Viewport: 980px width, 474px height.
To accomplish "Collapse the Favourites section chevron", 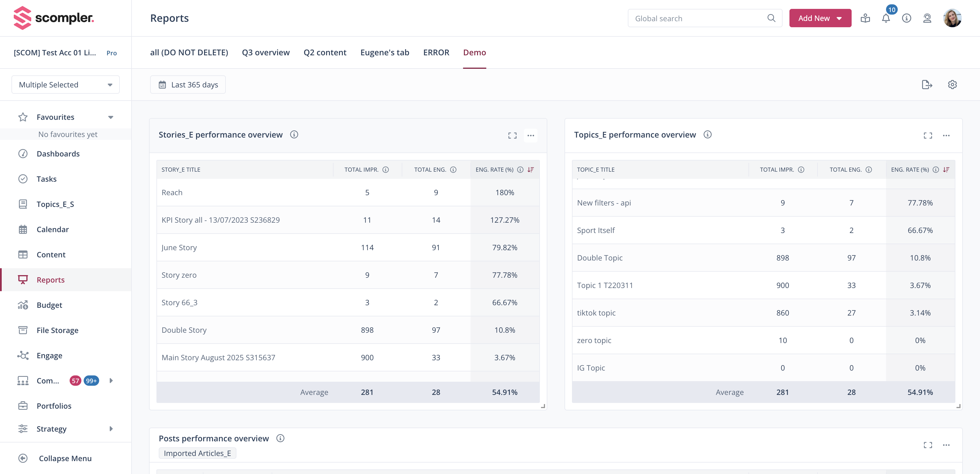I will coord(110,117).
